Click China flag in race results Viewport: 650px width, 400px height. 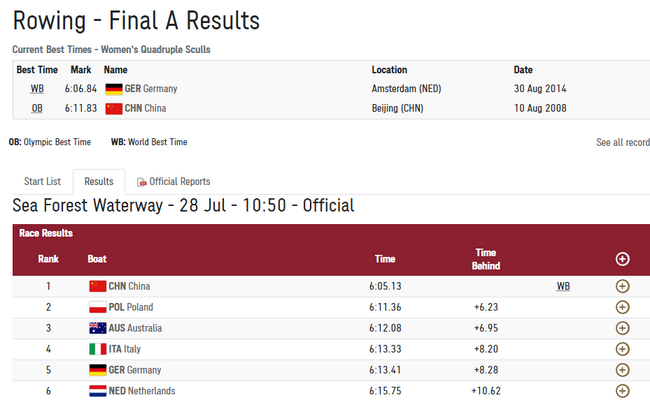98,286
